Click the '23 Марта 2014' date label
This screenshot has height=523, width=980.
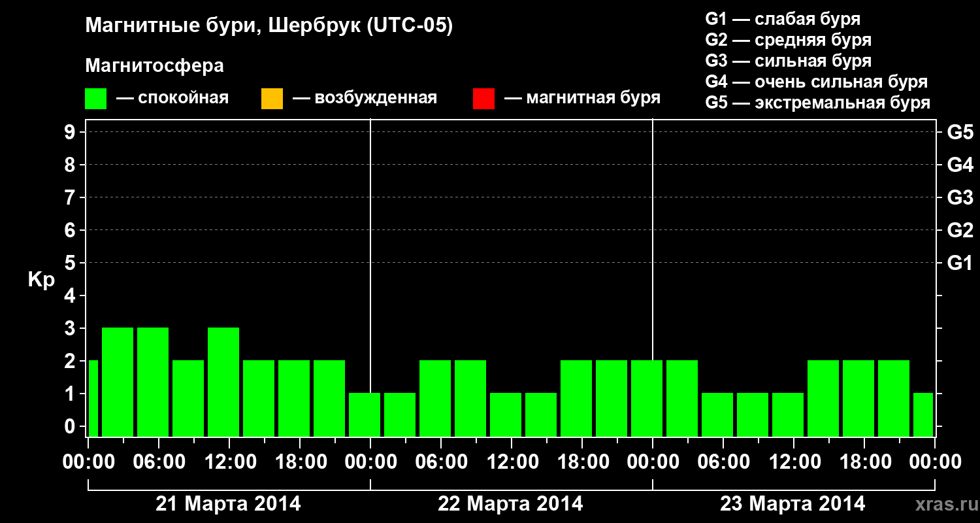tap(792, 504)
